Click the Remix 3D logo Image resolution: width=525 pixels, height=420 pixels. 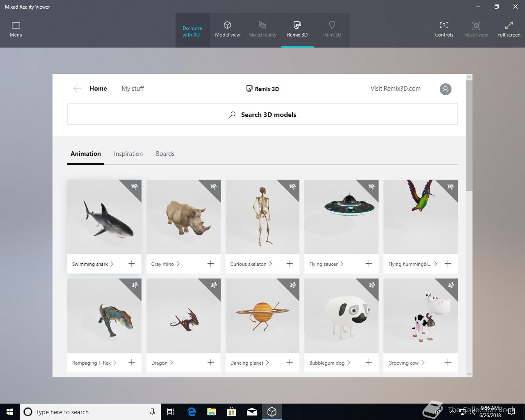262,89
